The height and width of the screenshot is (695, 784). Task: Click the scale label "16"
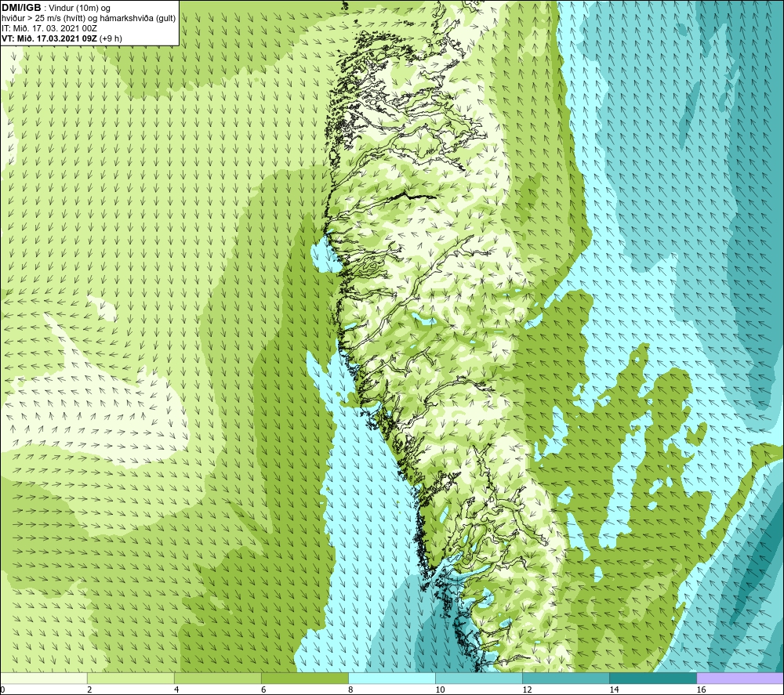[x=702, y=690]
